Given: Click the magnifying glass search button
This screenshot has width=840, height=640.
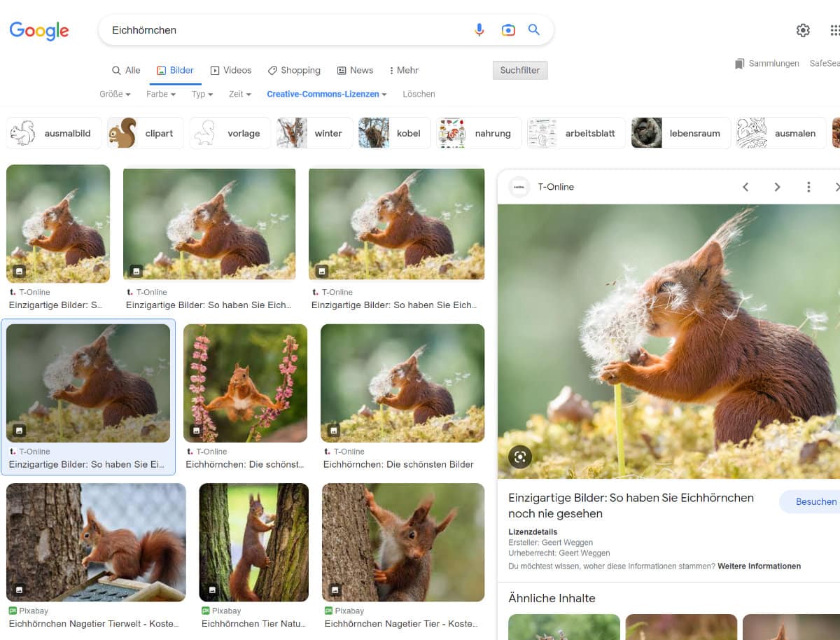Looking at the screenshot, I should 534,30.
